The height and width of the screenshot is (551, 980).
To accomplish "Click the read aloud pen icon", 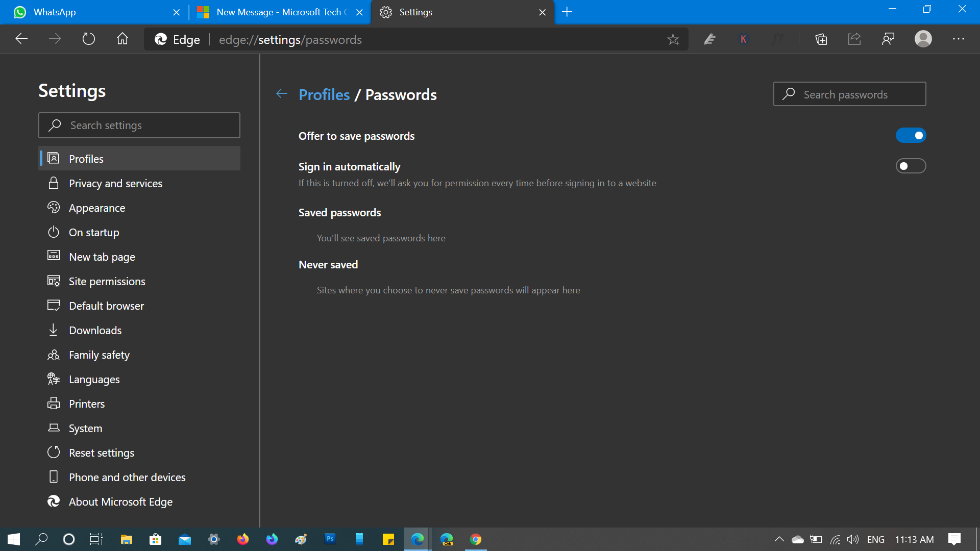I will tap(709, 39).
